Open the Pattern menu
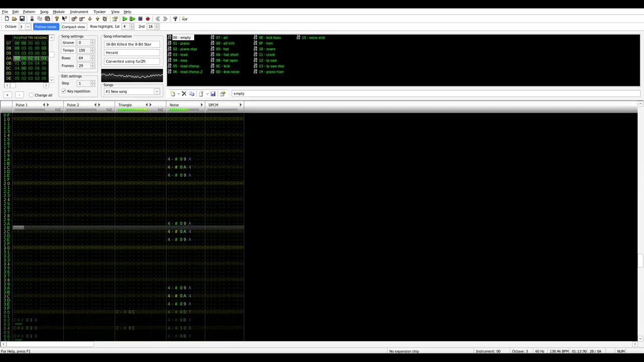Viewport: 644px width, 362px height. point(29,12)
